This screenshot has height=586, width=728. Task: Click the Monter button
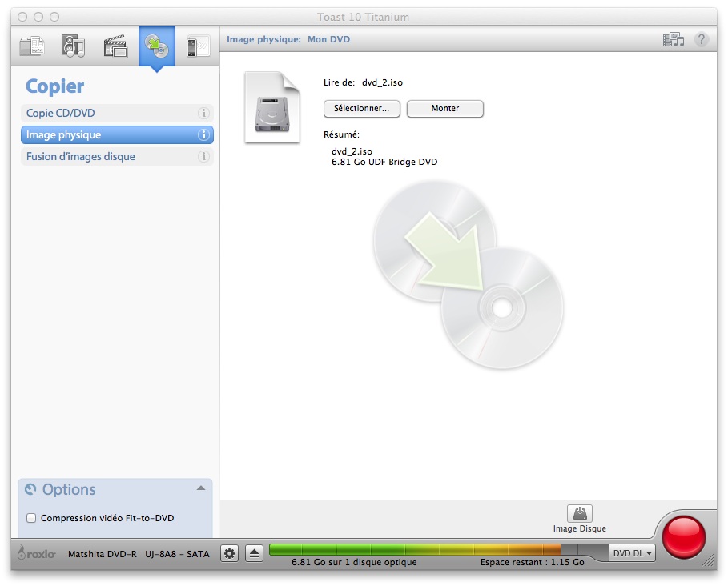click(x=445, y=109)
